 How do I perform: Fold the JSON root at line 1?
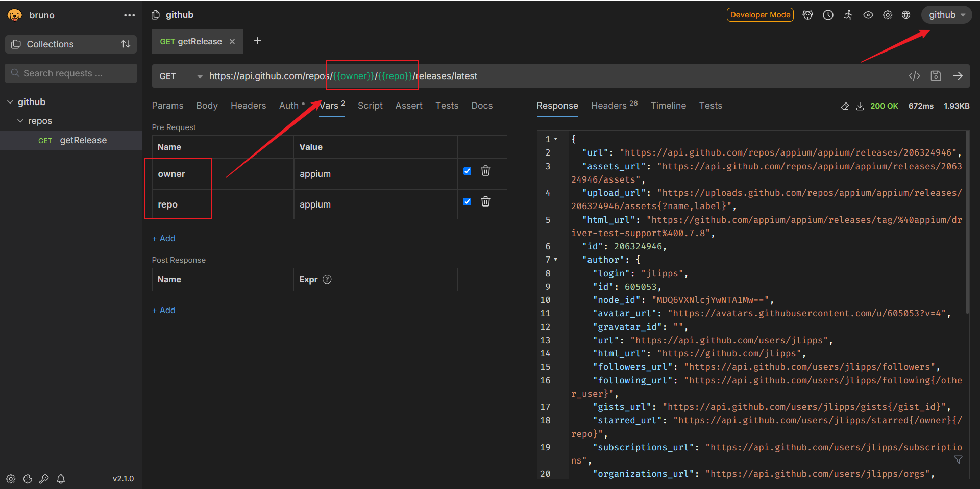(x=556, y=139)
